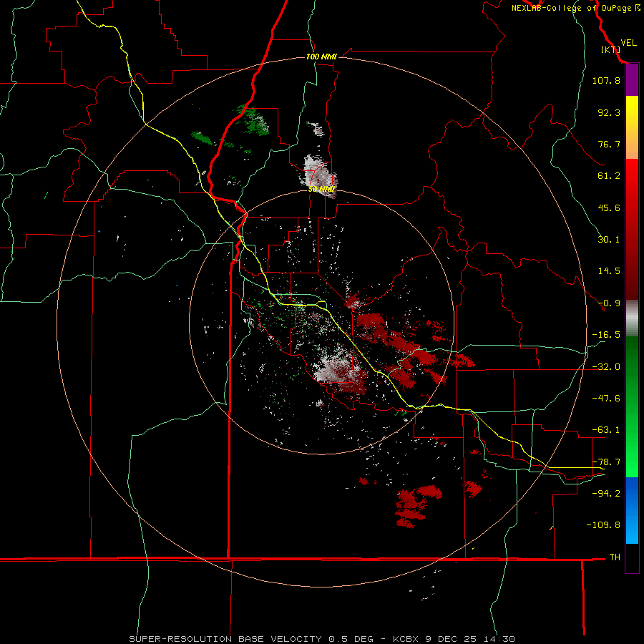The image size is (644, 644).
Task: Click the -47.6 velocity scale value
Action: pyautogui.click(x=606, y=399)
